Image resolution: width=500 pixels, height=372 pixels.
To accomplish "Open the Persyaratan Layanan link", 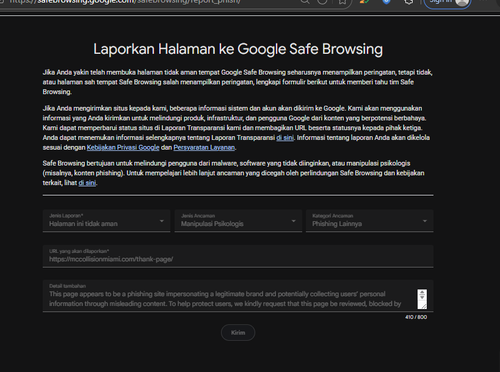I will click(204, 147).
